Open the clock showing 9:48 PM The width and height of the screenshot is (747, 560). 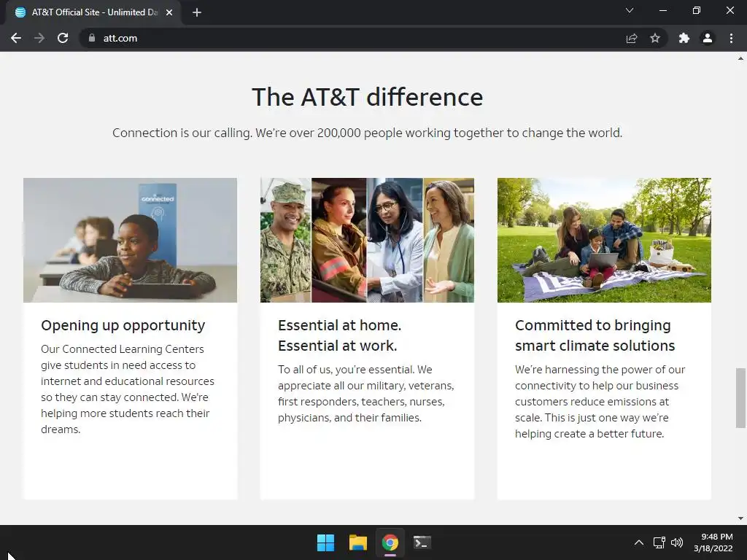tap(713, 542)
